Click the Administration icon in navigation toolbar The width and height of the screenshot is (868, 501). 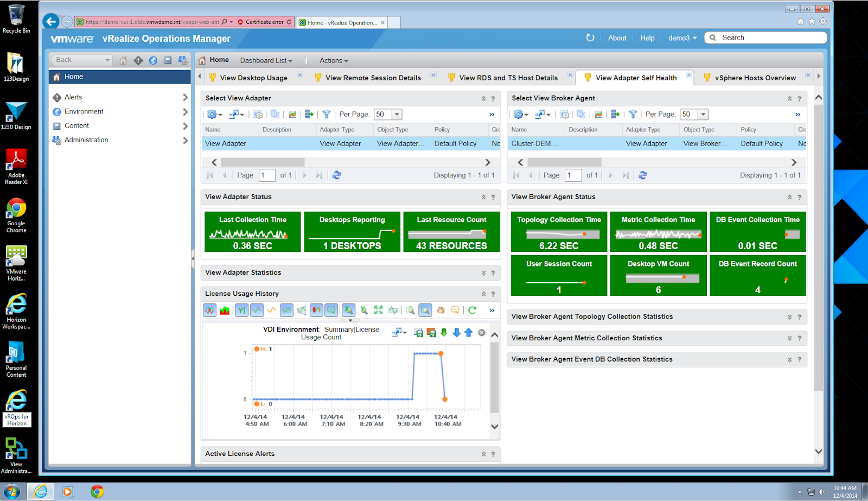(x=183, y=60)
